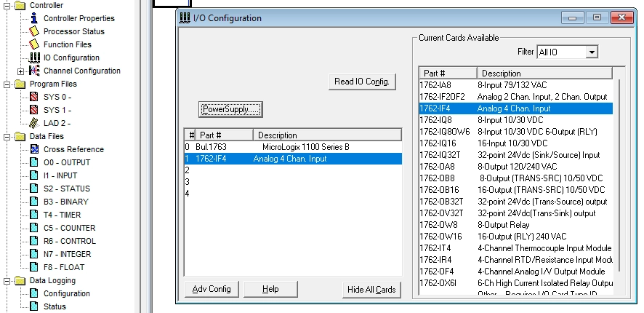Click the SYS 1 program file icon

coord(34,110)
